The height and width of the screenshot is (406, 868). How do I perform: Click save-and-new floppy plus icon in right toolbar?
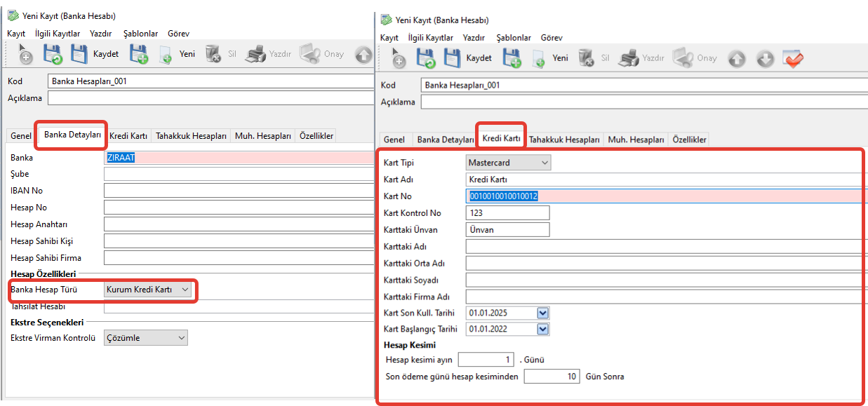512,58
